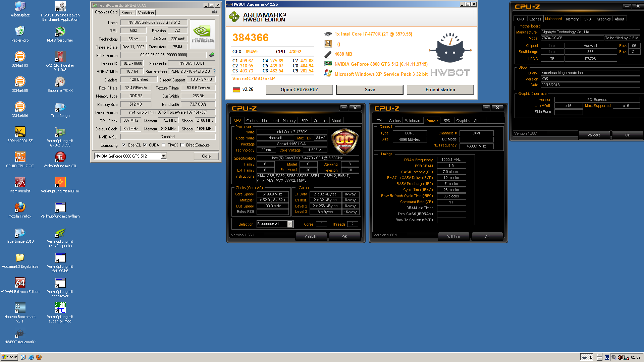This screenshot has height=362, width=644.
Task: Click Erneut starten button
Action: [440, 89]
